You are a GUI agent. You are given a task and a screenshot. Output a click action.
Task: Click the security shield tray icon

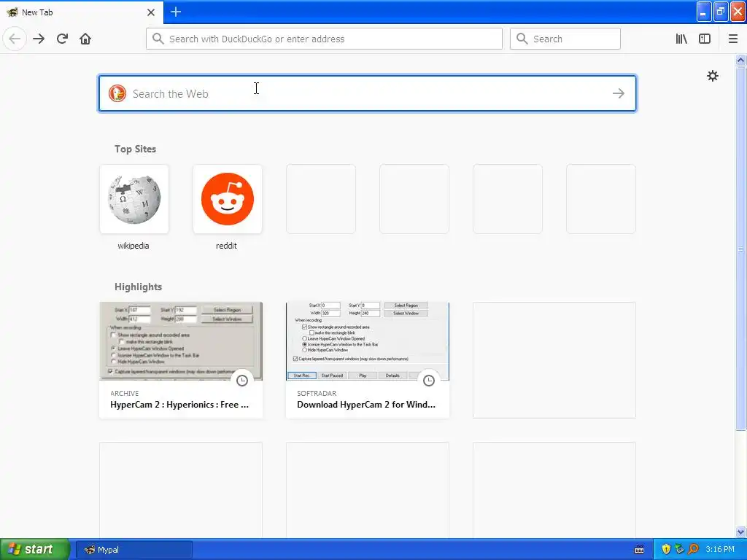point(666,549)
